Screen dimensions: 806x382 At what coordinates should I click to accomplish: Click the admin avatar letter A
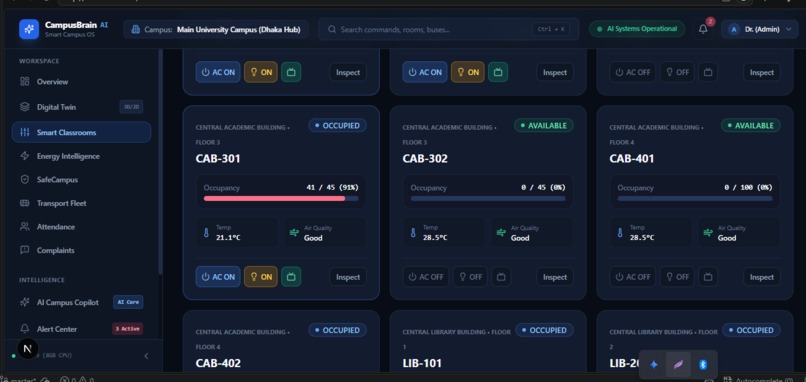coord(734,29)
